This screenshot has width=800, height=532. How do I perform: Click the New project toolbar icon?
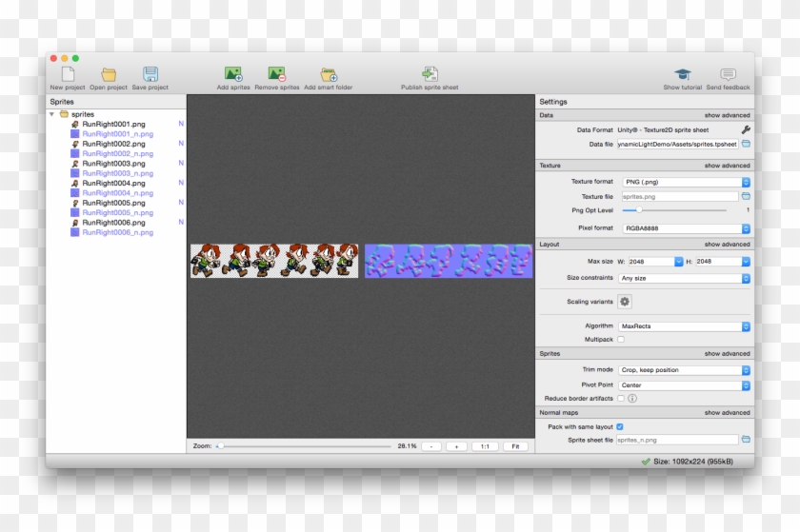click(x=68, y=74)
